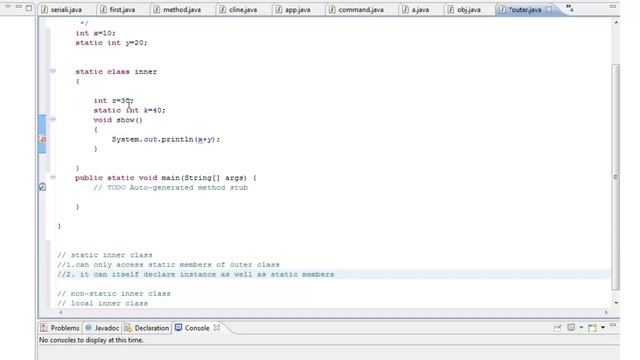Switch to the seriali.java editor tab

pyautogui.click(x=62, y=9)
